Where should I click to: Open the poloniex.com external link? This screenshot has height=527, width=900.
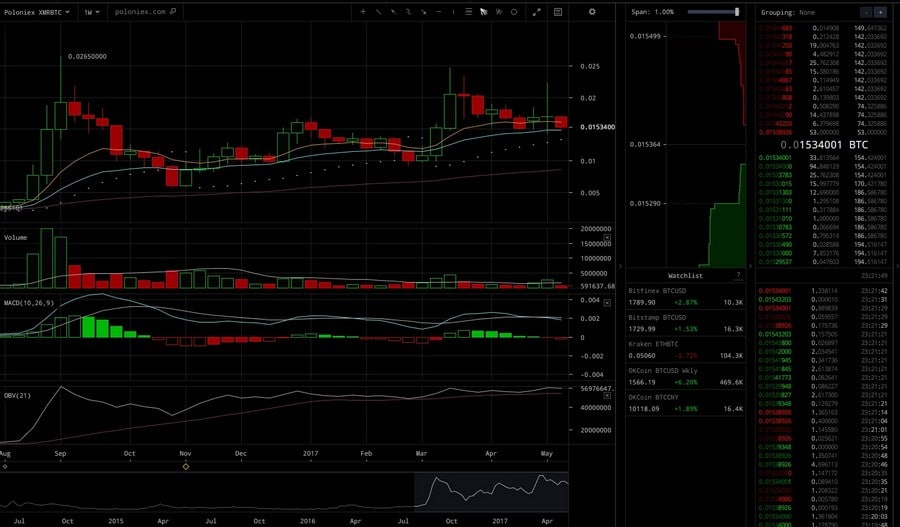click(x=145, y=11)
